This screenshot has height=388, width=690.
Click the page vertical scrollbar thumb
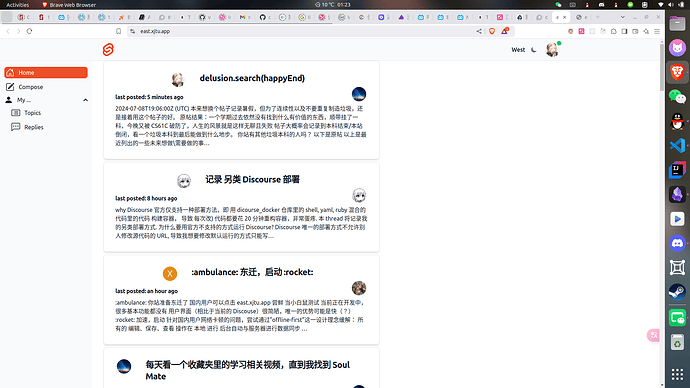(x=662, y=67)
